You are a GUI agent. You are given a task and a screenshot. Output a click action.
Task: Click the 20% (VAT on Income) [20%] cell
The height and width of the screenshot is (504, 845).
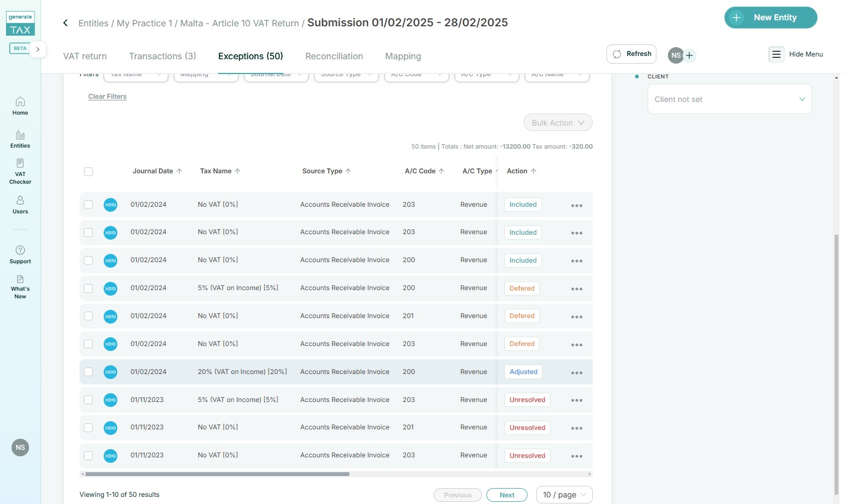tap(242, 372)
